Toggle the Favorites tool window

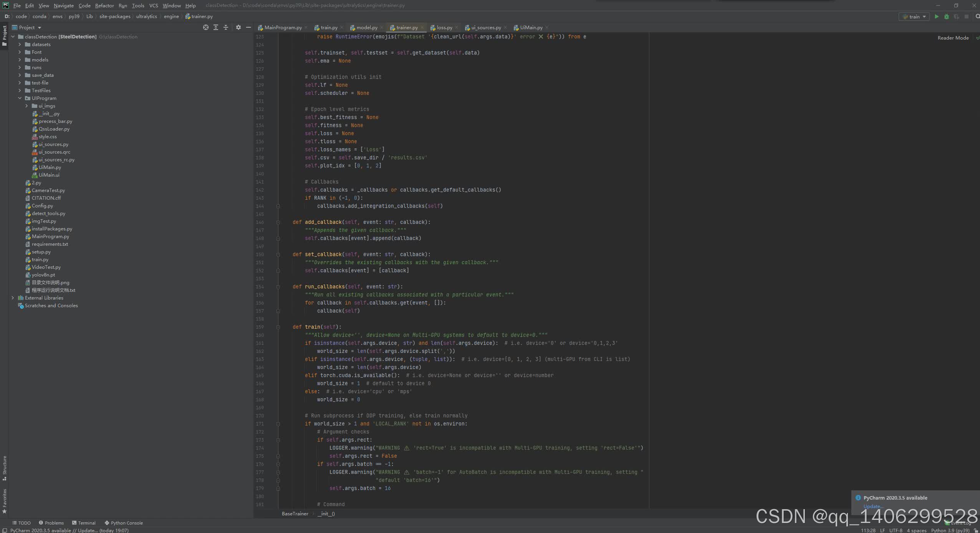[x=4, y=501]
